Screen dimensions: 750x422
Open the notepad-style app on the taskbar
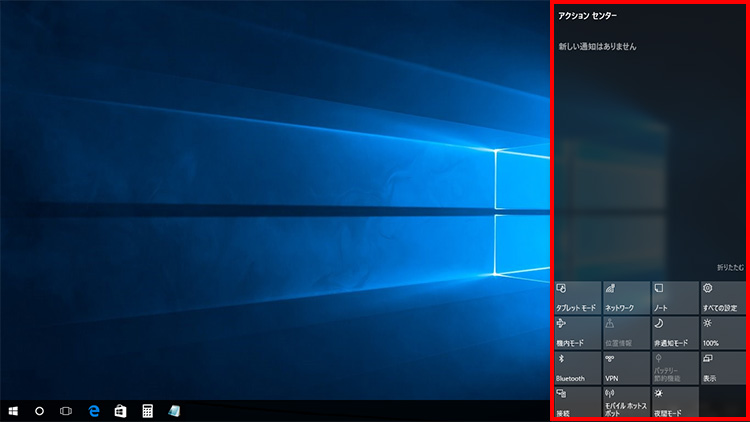point(174,410)
